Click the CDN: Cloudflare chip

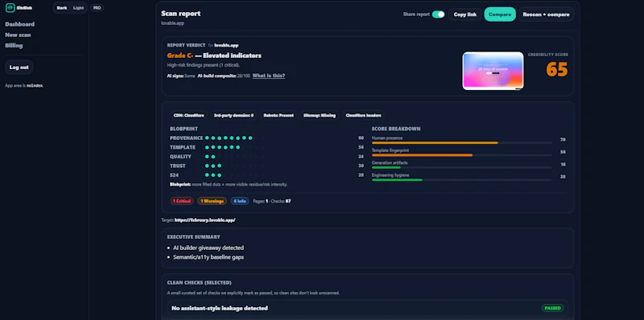188,115
